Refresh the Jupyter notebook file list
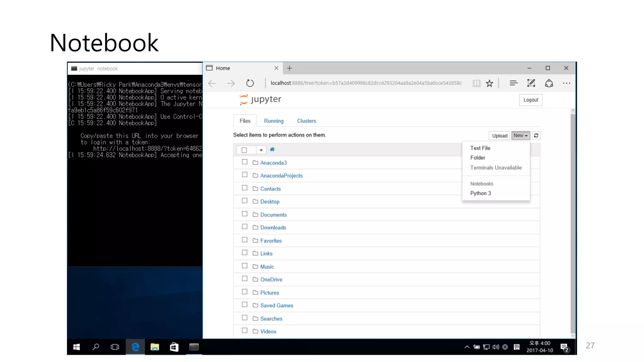This screenshot has width=644, height=362. tap(536, 135)
